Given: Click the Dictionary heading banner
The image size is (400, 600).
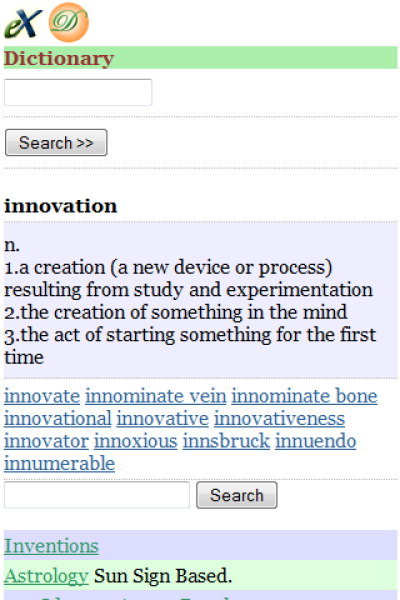Looking at the screenshot, I should (201, 58).
